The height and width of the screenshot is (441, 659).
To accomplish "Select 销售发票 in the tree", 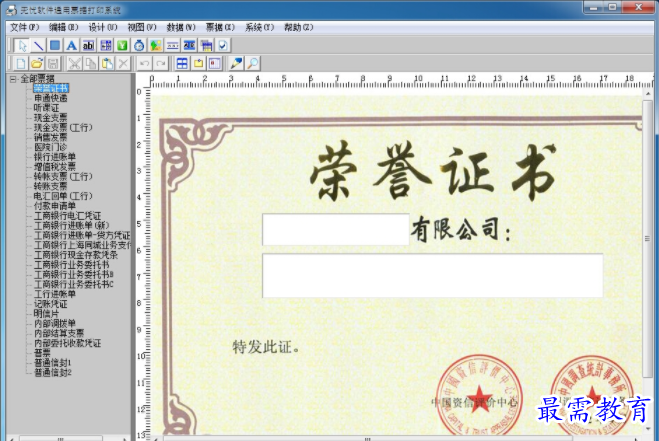I will 50,137.
